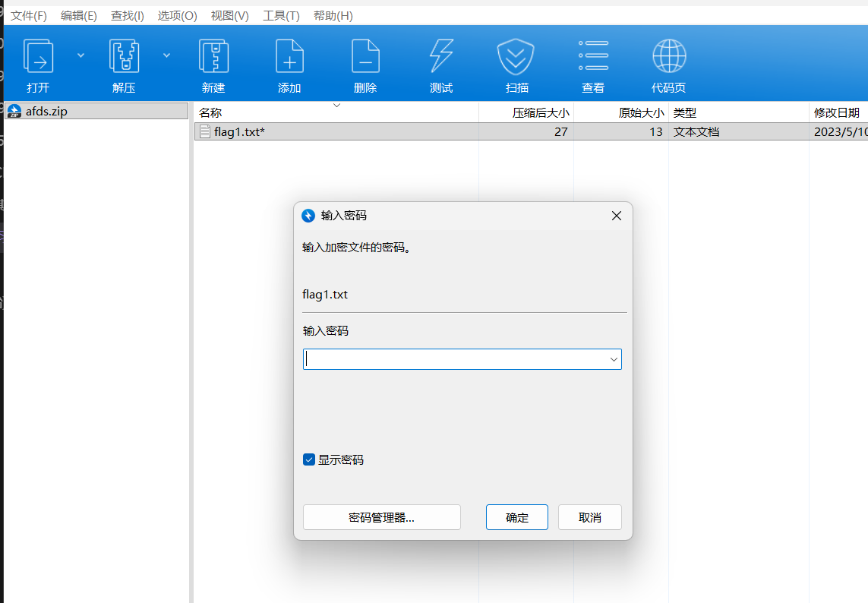Click the 取消 button

[589, 517]
